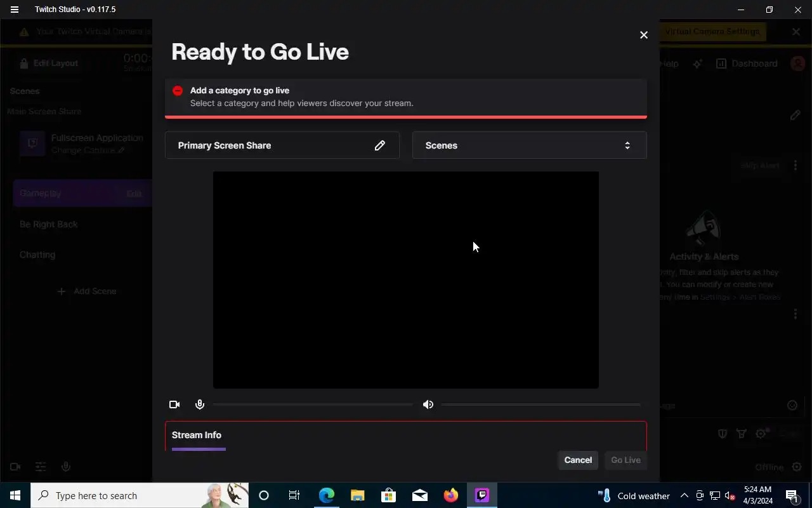Open emoji picker in chat message box
812x508 pixels.
click(x=792, y=405)
